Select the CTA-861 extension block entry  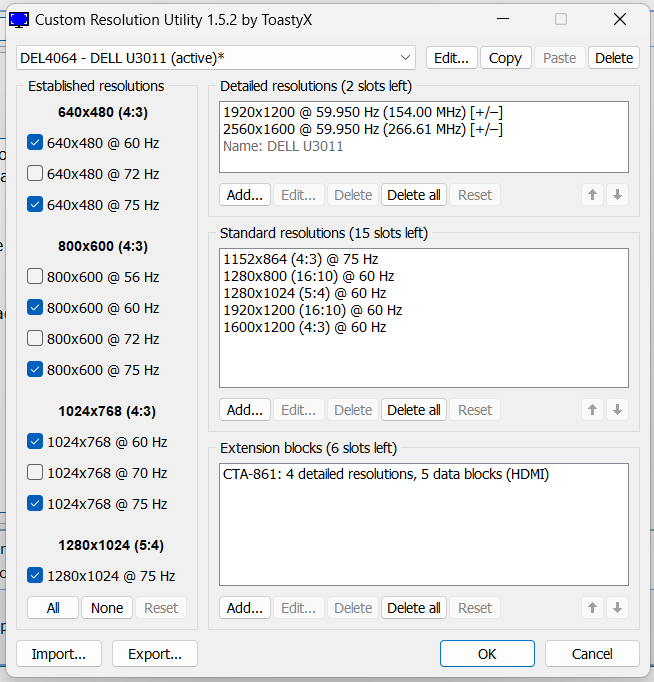click(x=386, y=474)
